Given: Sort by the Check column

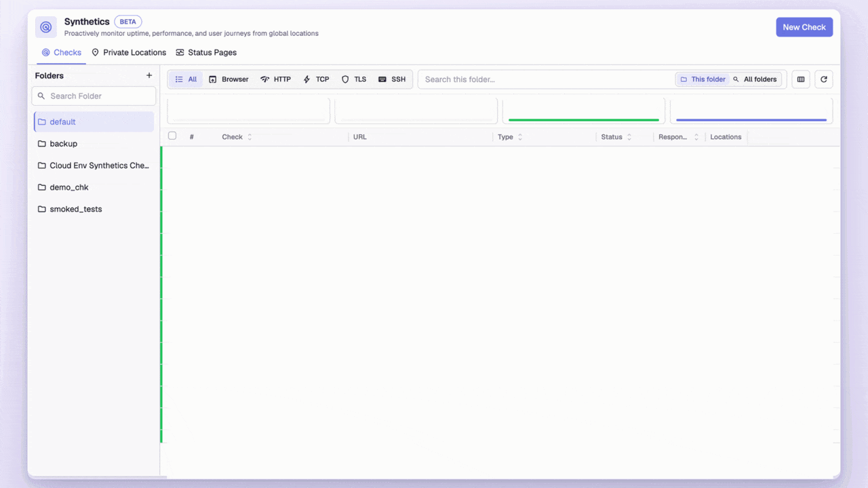Looking at the screenshot, I should (x=237, y=137).
